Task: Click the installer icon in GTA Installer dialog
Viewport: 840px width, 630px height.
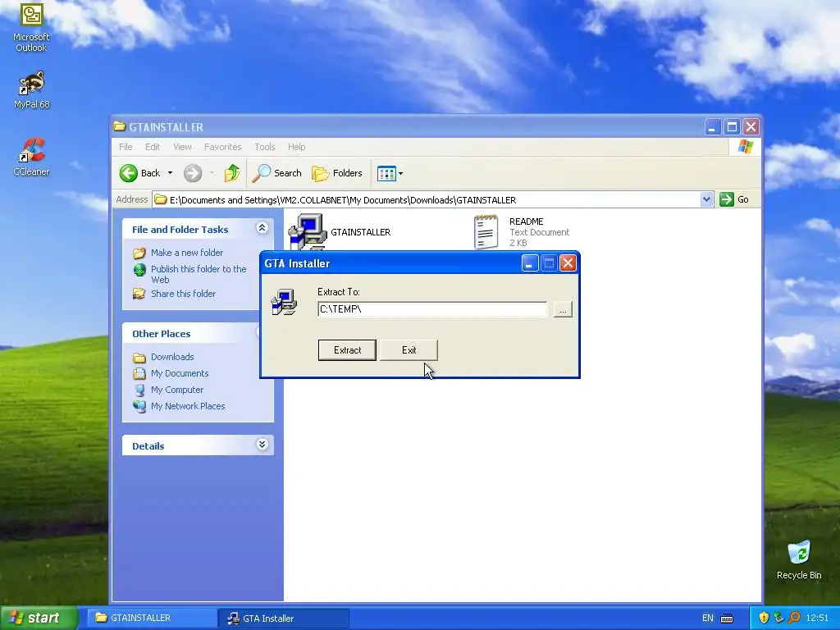Action: (284, 302)
